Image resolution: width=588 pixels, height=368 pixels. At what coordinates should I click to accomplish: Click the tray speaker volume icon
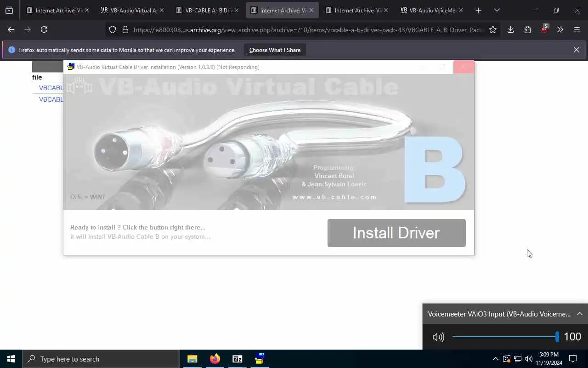pyautogui.click(x=528, y=359)
